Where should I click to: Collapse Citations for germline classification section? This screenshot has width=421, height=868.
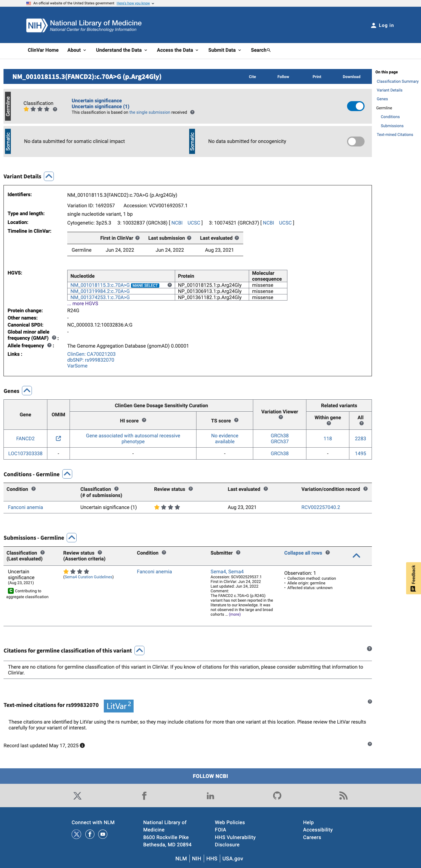click(x=139, y=650)
